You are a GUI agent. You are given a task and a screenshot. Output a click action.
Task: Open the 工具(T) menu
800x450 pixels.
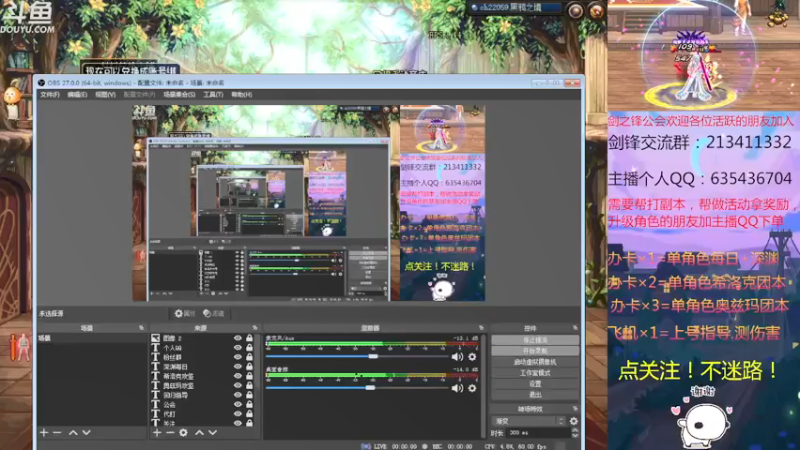(x=213, y=95)
